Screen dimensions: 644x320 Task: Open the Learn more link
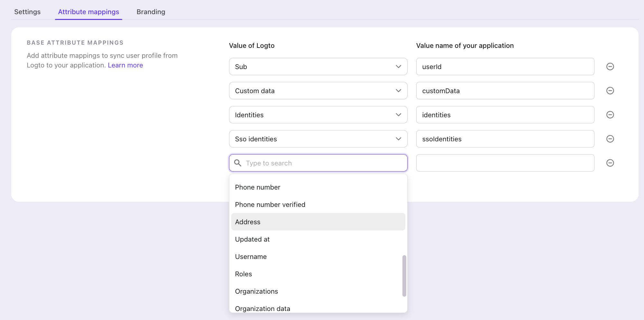[125, 65]
